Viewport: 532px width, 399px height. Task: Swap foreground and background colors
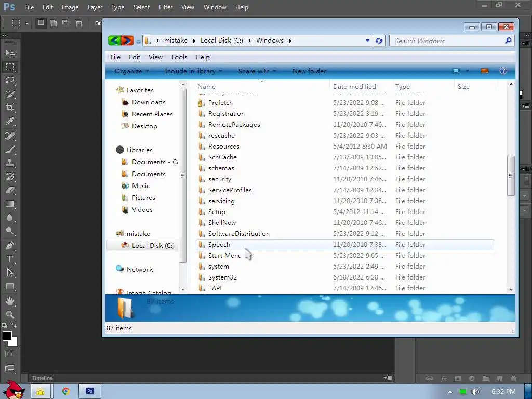click(x=14, y=325)
